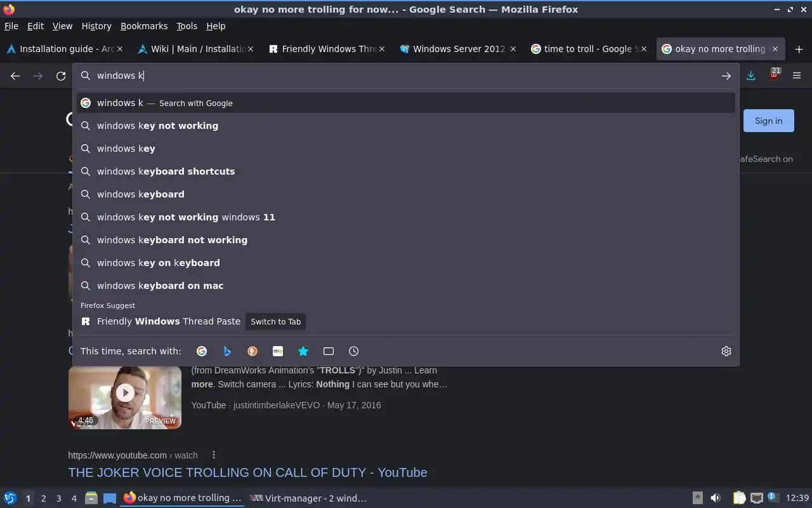Show desktop via blue taskbar icon

tap(110, 498)
